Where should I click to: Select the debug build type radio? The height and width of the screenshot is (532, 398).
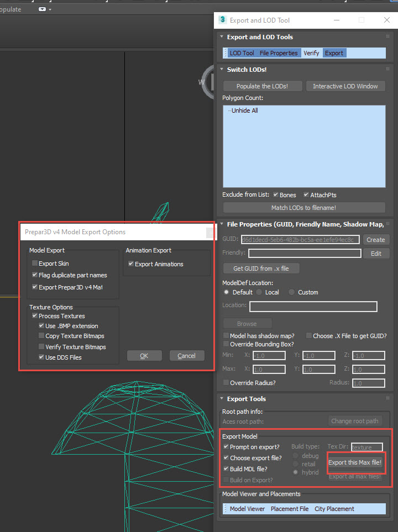(295, 456)
